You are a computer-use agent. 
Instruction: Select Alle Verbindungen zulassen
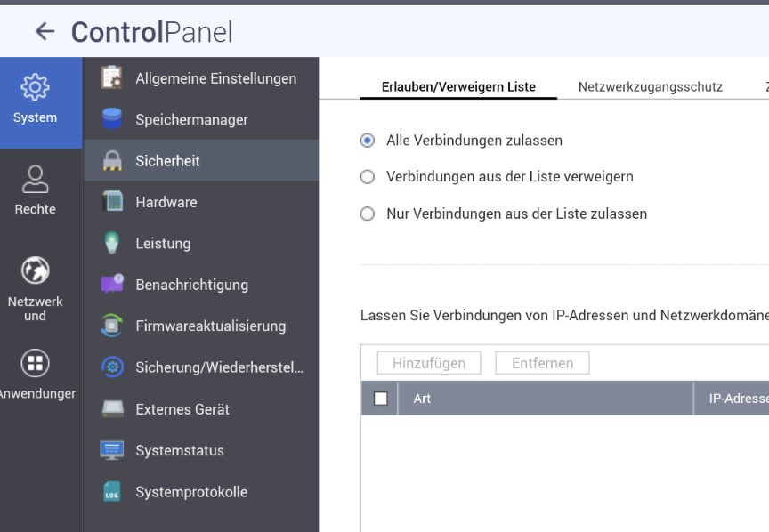367,140
